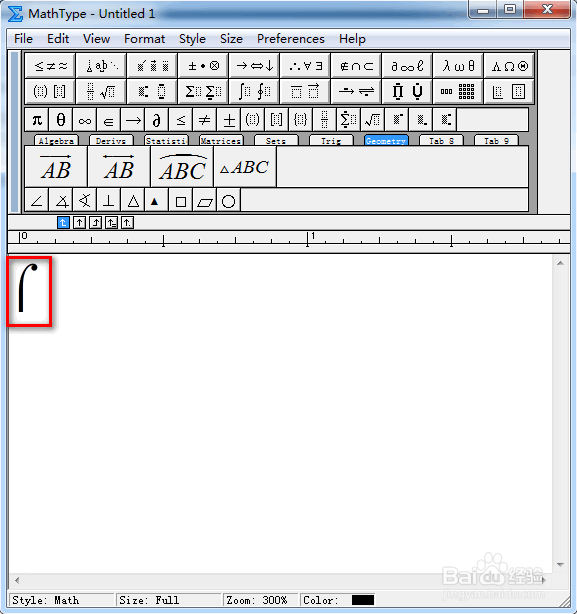
Task: Insert the theta symbol from small bar
Action: coord(61,120)
